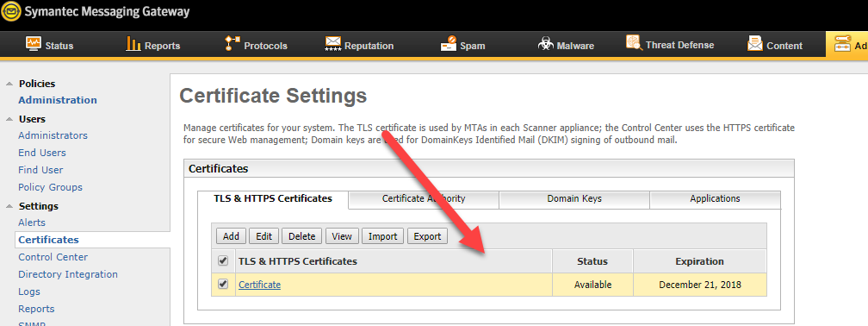
Task: Click the View certificate button
Action: (342, 236)
